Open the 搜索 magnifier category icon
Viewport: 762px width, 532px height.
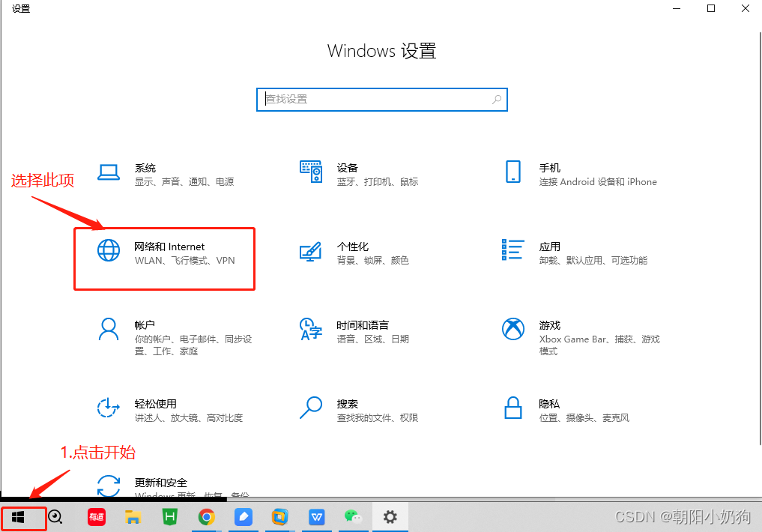[x=311, y=408]
